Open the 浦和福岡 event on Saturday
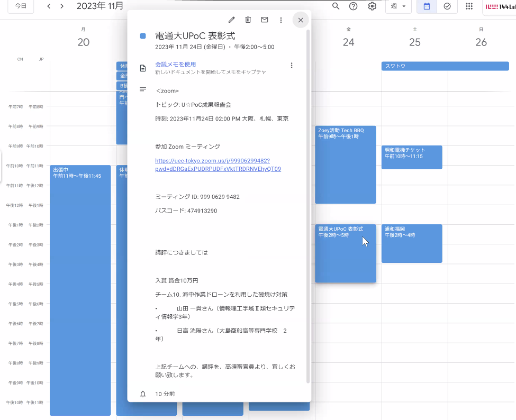The width and height of the screenshot is (516, 420). (412, 243)
